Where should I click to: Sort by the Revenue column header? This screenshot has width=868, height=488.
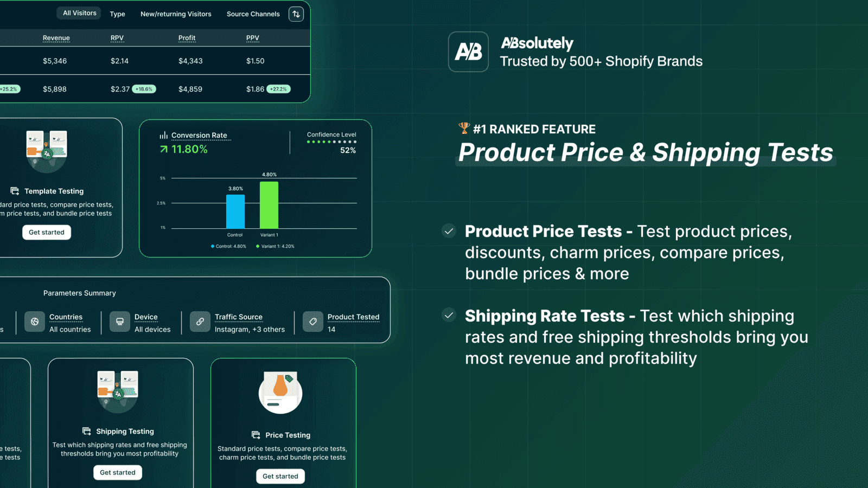[x=56, y=38]
